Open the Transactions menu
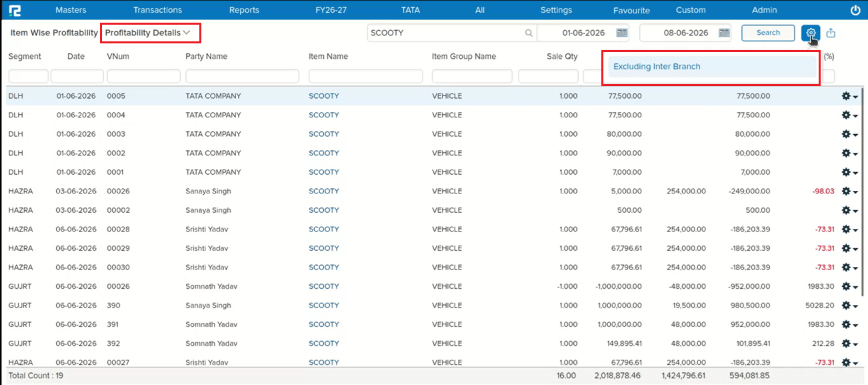The image size is (868, 385). click(157, 10)
